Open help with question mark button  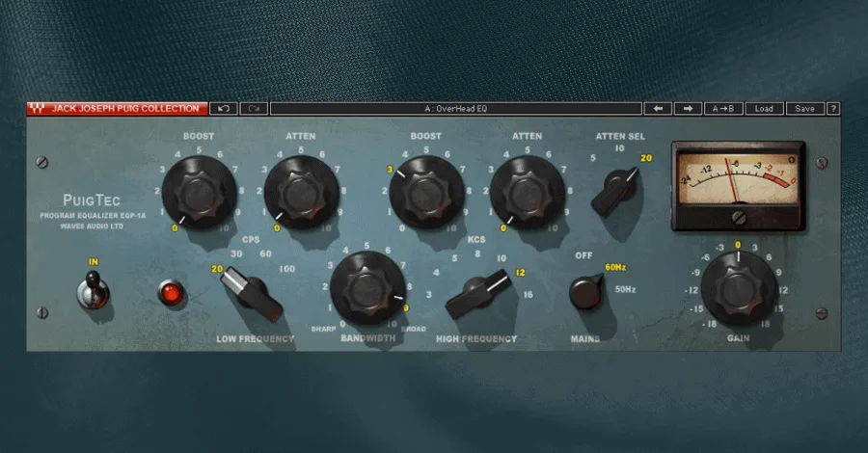tap(833, 108)
